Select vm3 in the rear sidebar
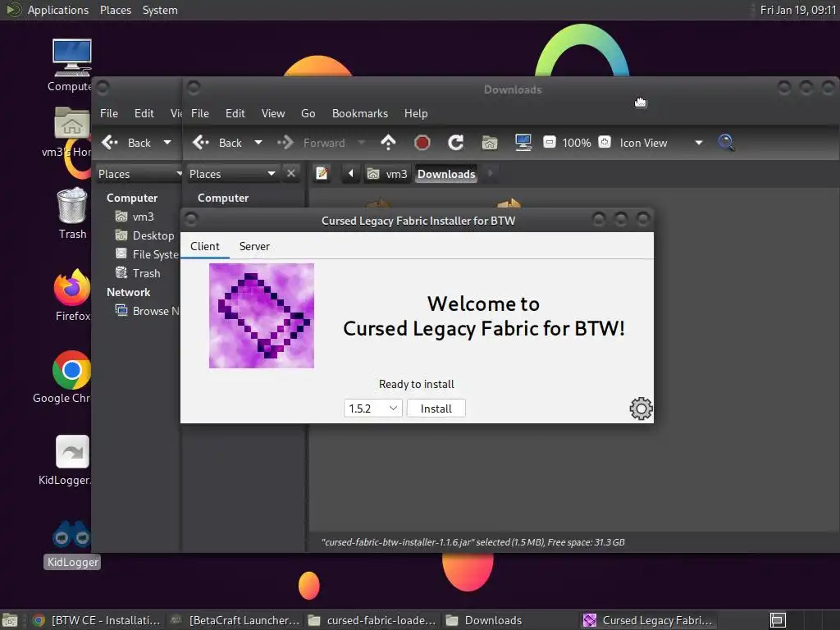840x630 pixels. tap(135, 217)
